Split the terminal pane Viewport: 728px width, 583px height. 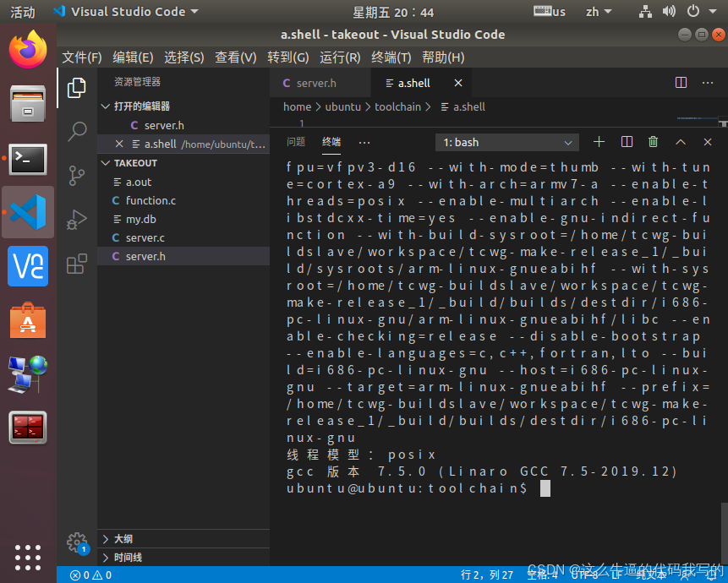click(x=627, y=142)
